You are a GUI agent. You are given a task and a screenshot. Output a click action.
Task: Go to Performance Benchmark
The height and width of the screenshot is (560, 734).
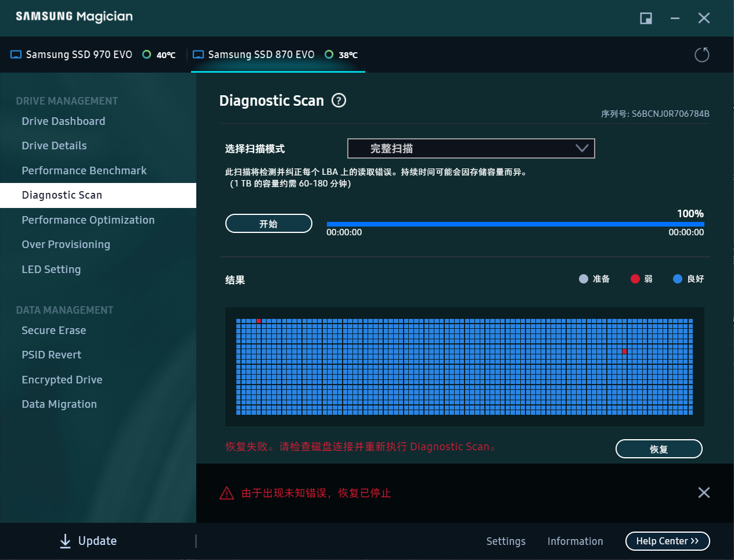tap(84, 170)
